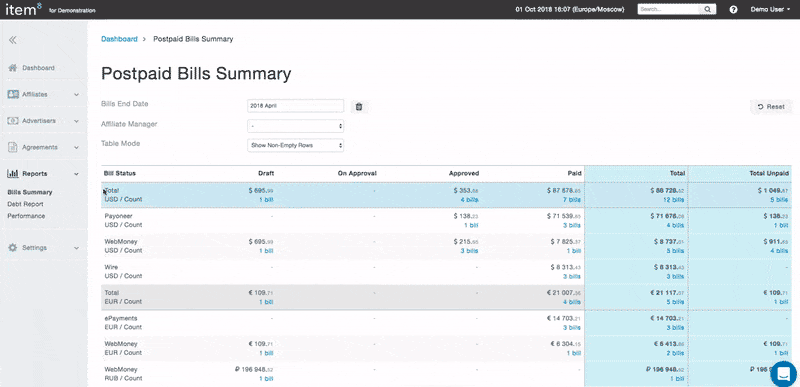800x387 pixels.
Task: Click the Paid column header
Action: click(574, 173)
